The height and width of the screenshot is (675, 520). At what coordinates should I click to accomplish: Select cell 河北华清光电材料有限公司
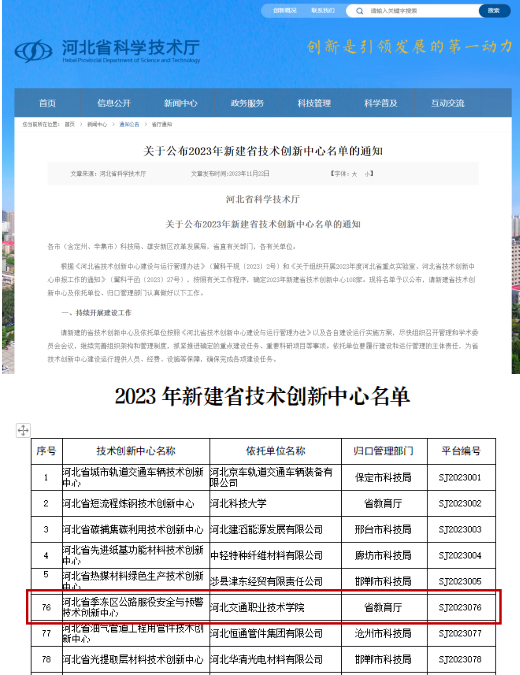pyautogui.click(x=275, y=659)
